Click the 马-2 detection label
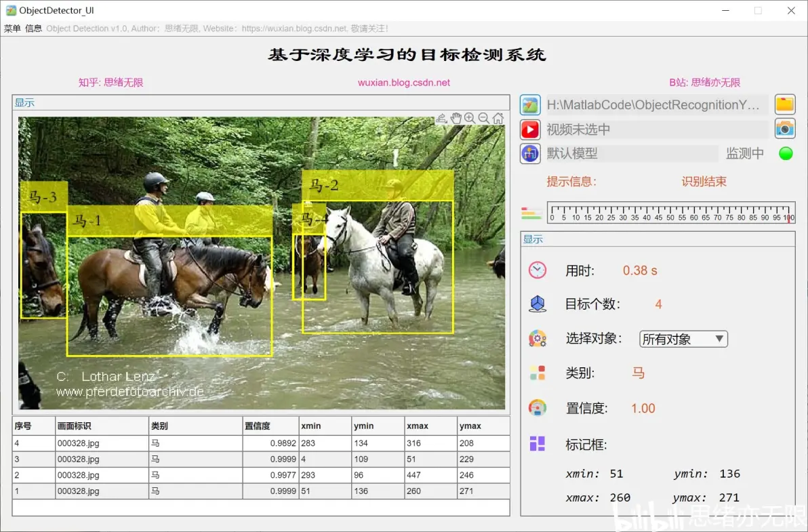 pos(378,186)
